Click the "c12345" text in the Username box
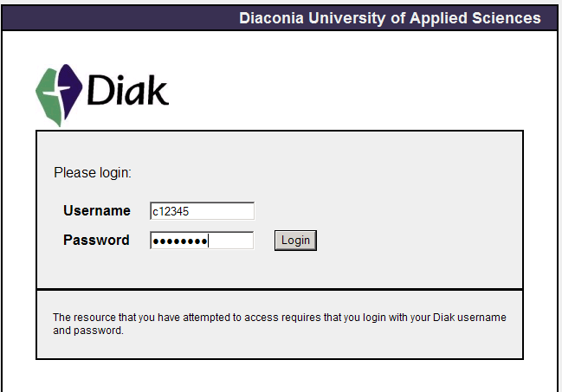This screenshot has width=562, height=392. (171, 211)
